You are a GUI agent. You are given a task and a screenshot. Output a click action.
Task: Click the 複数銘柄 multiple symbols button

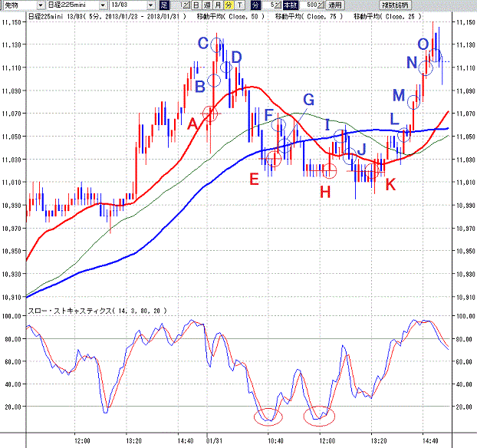(x=395, y=5)
